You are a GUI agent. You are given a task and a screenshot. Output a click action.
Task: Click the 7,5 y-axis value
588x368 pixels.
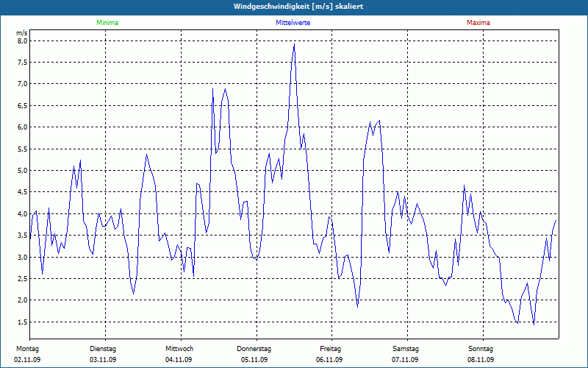point(23,62)
